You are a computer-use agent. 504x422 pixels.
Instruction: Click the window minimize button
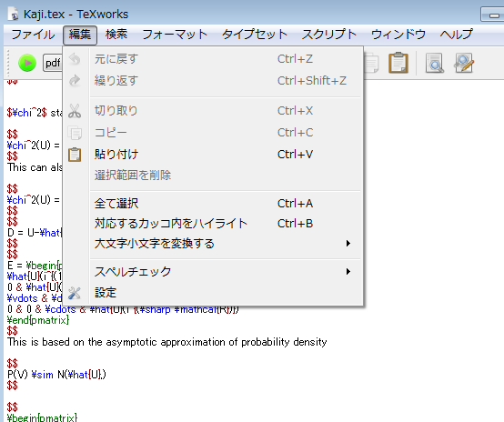pyautogui.click(x=493, y=15)
